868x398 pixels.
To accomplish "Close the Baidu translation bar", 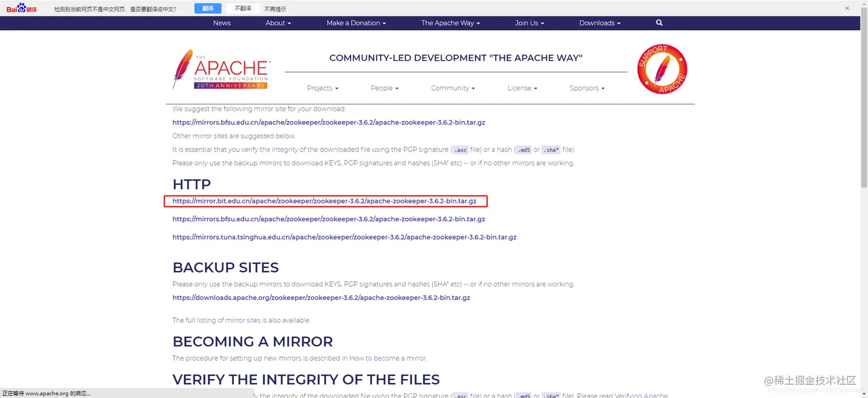I will tap(847, 9).
